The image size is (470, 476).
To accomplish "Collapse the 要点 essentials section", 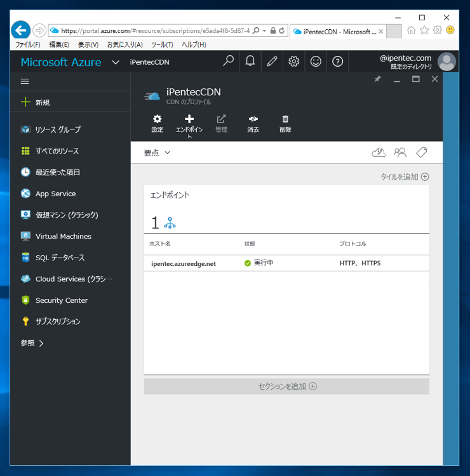I will 157,153.
